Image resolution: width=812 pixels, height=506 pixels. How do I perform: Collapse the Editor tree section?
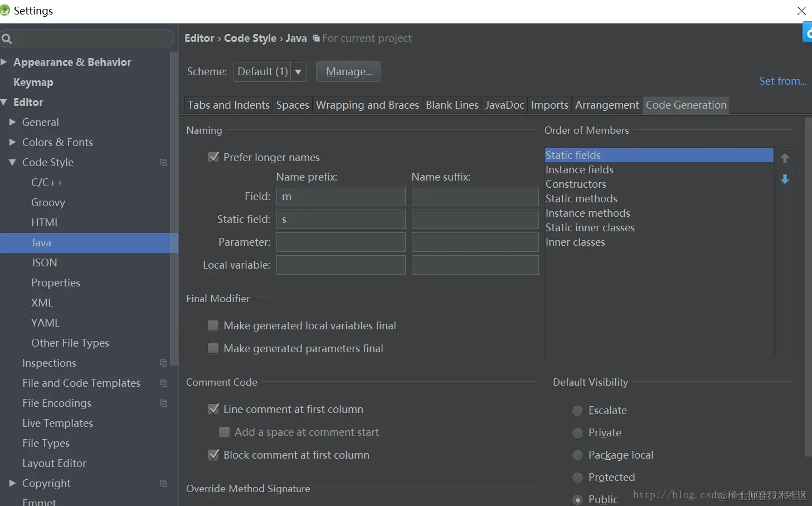[4, 102]
